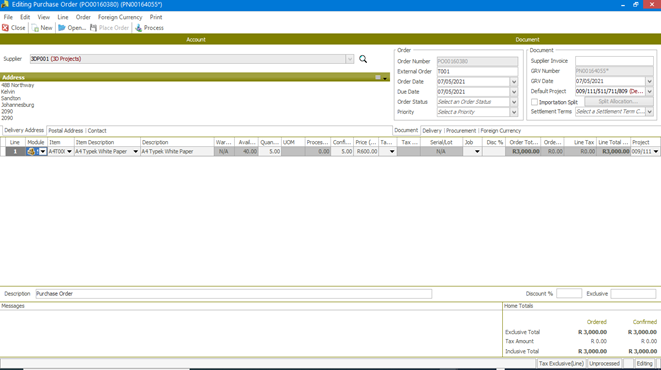Screen dimensions: 661x370
Task: Click the Item Description column header
Action: pyautogui.click(x=107, y=142)
